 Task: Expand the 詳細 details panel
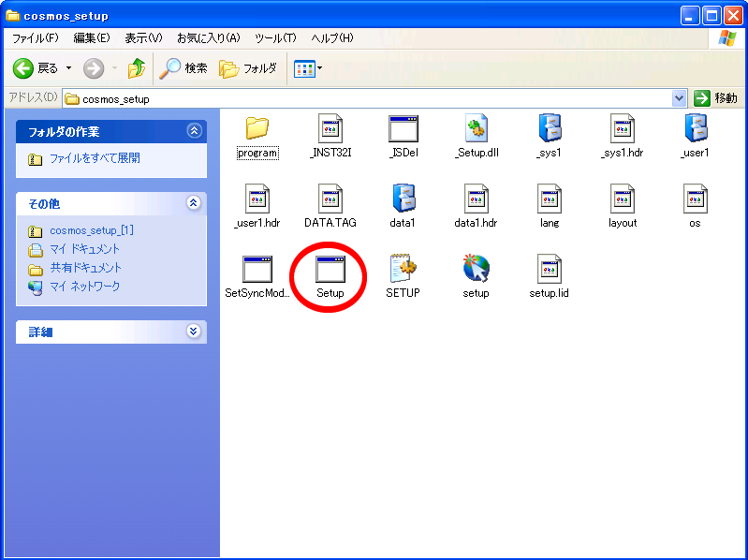click(193, 332)
